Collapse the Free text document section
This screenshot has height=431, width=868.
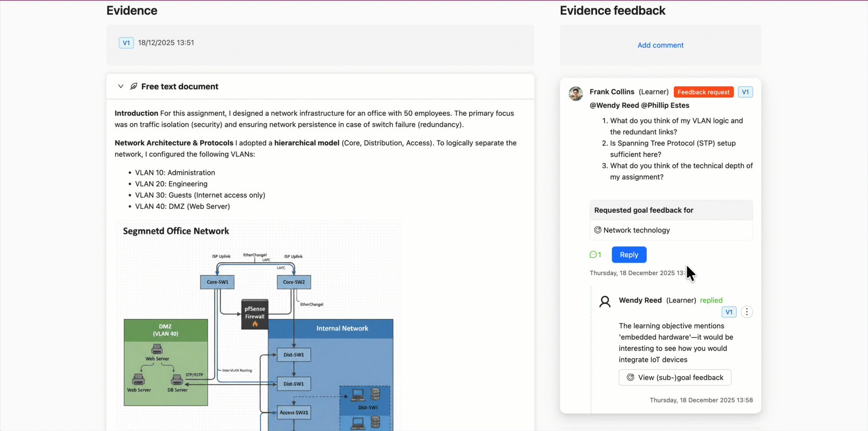pos(121,86)
